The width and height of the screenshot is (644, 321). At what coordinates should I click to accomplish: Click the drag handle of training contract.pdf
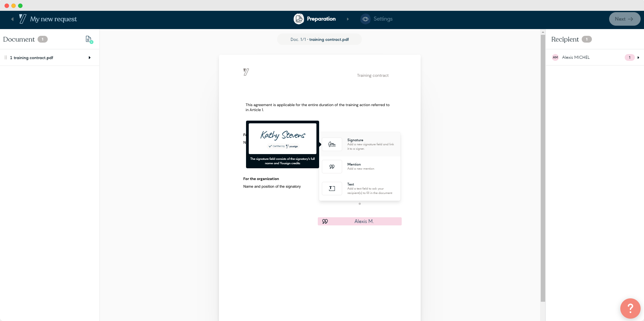click(x=6, y=58)
